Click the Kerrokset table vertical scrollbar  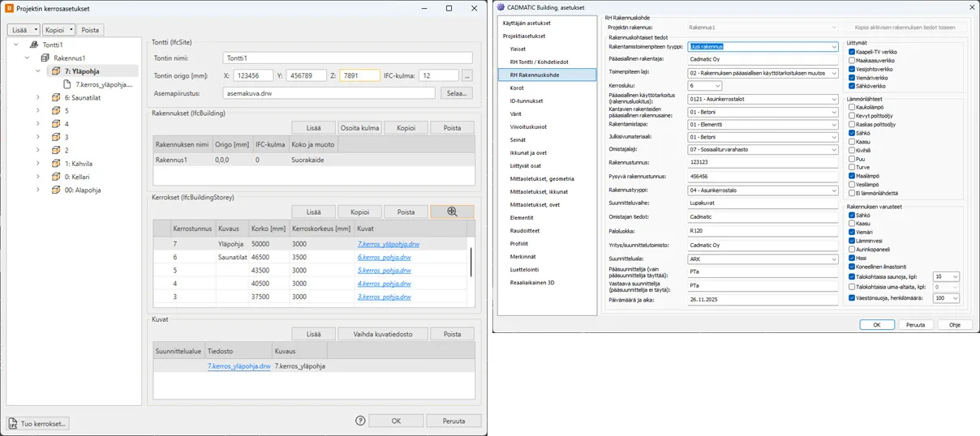471,261
